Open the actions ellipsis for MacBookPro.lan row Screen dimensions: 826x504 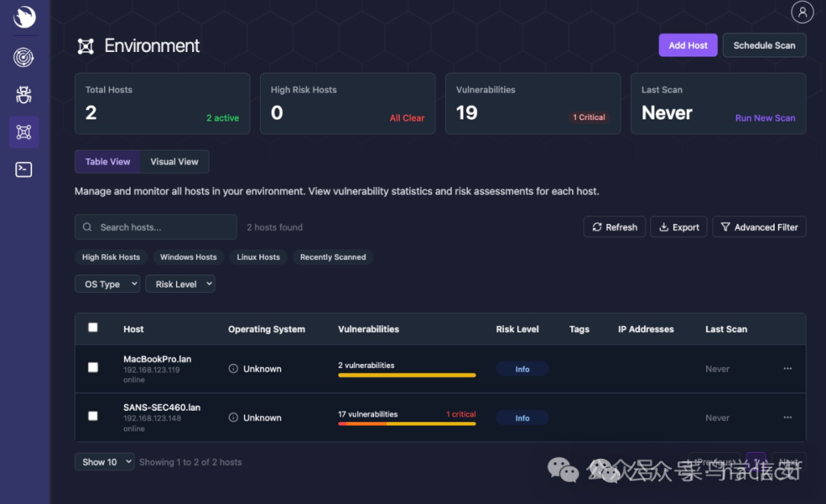787,369
